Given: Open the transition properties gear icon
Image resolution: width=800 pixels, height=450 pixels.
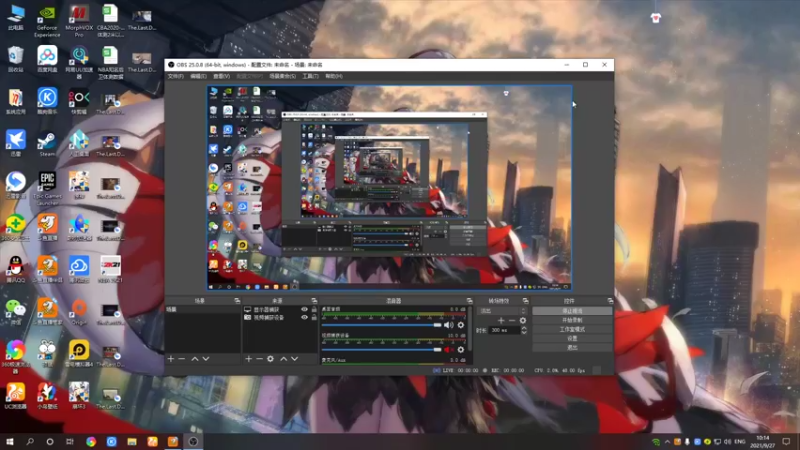Looking at the screenshot, I should 522,320.
